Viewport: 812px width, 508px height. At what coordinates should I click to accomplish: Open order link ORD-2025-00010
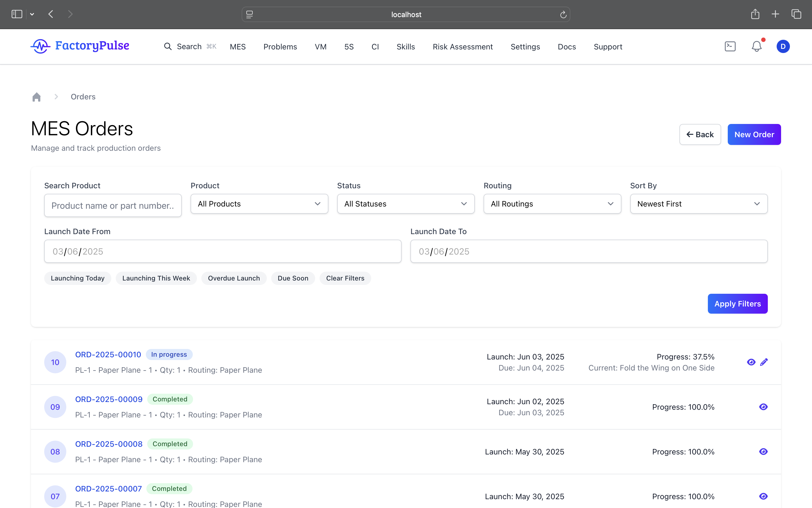click(108, 354)
